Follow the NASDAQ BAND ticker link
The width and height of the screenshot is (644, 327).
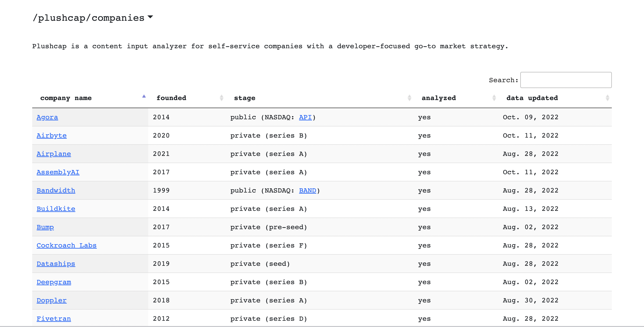coord(307,190)
